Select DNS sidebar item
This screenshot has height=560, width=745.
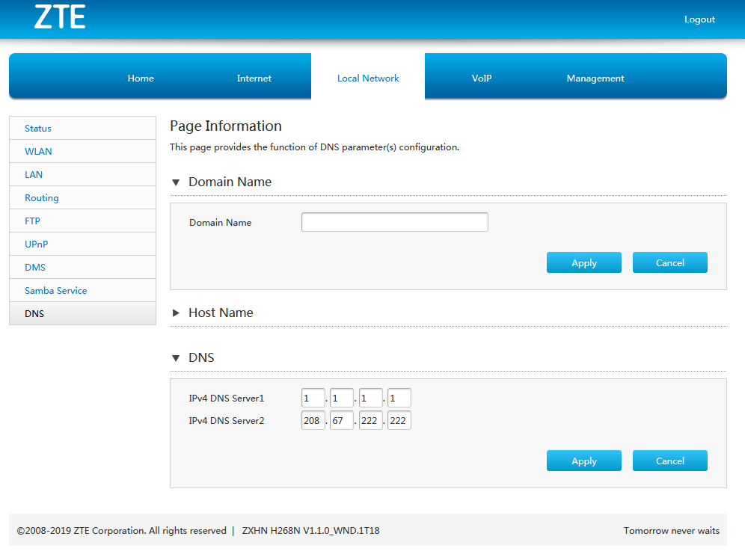[x=83, y=314]
